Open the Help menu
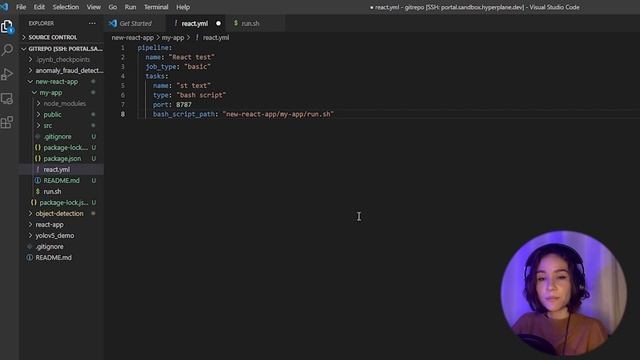 tap(183, 7)
